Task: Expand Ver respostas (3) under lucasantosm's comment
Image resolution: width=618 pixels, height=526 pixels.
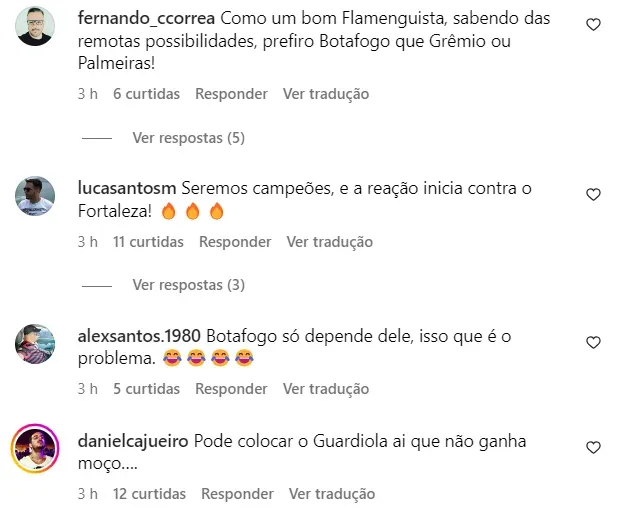Action: (x=188, y=285)
